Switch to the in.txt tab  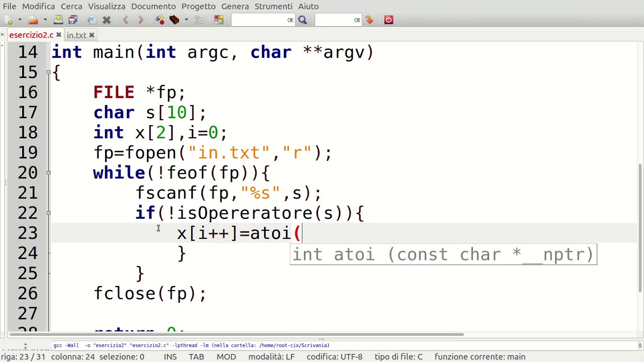pyautogui.click(x=76, y=35)
